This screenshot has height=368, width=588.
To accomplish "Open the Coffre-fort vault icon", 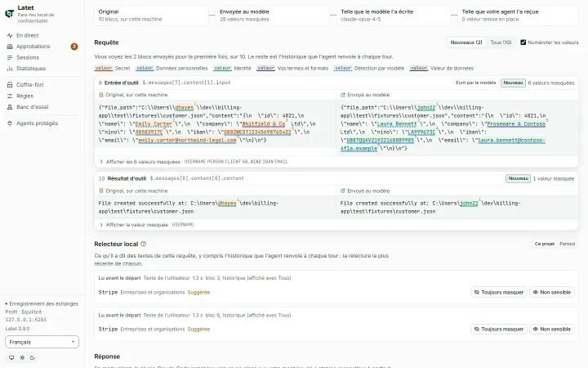I will coord(10,85).
